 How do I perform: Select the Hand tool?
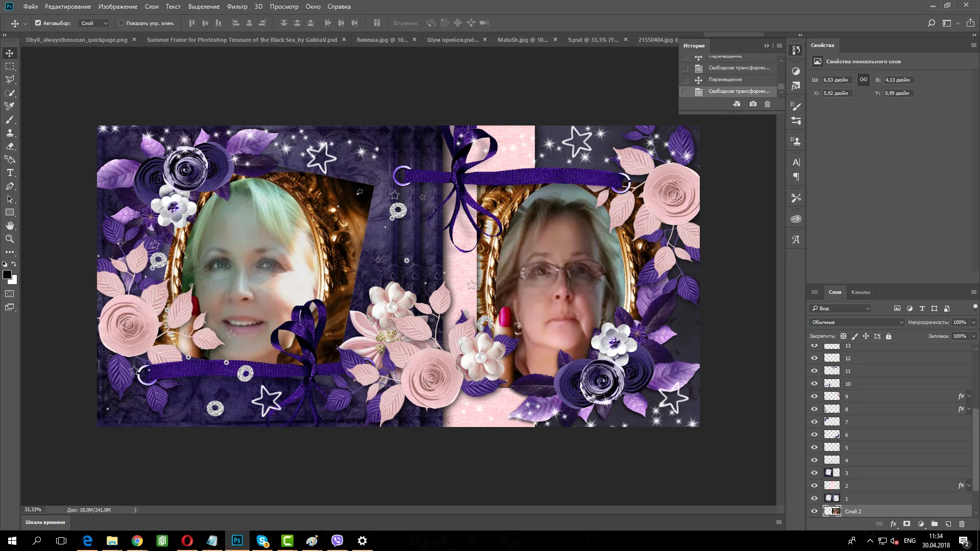pyautogui.click(x=10, y=226)
